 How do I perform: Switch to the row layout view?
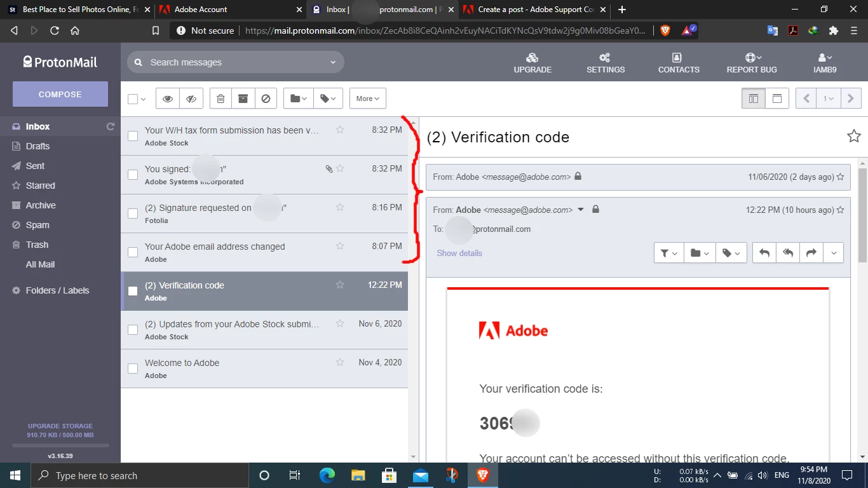[776, 98]
